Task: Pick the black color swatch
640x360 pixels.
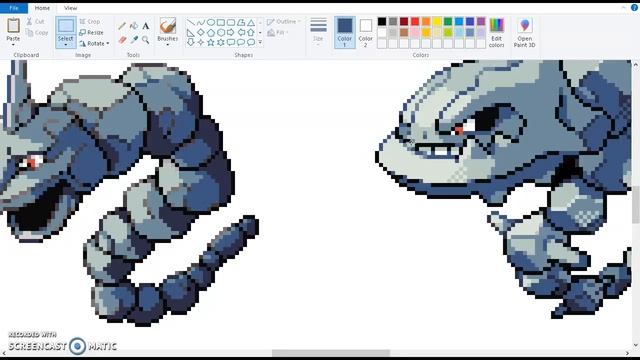Action: click(382, 21)
